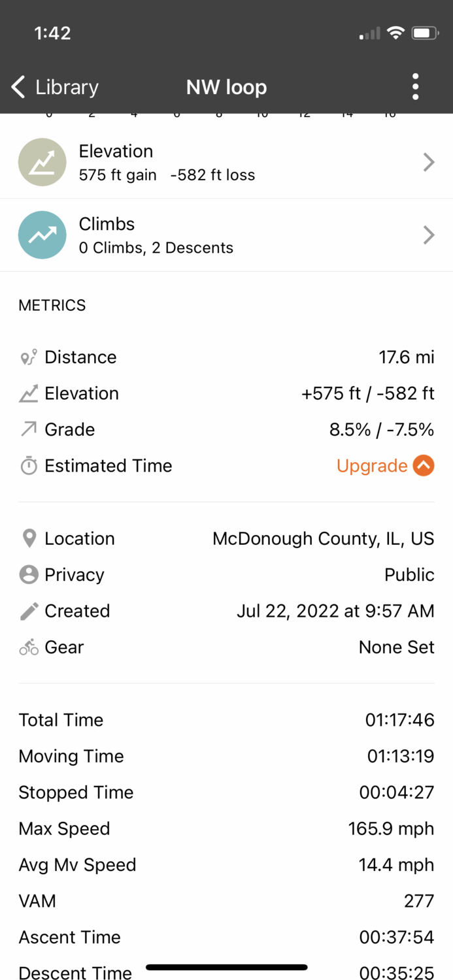453x980 pixels.
Task: Tap the Grade arrow icon
Action: (29, 429)
